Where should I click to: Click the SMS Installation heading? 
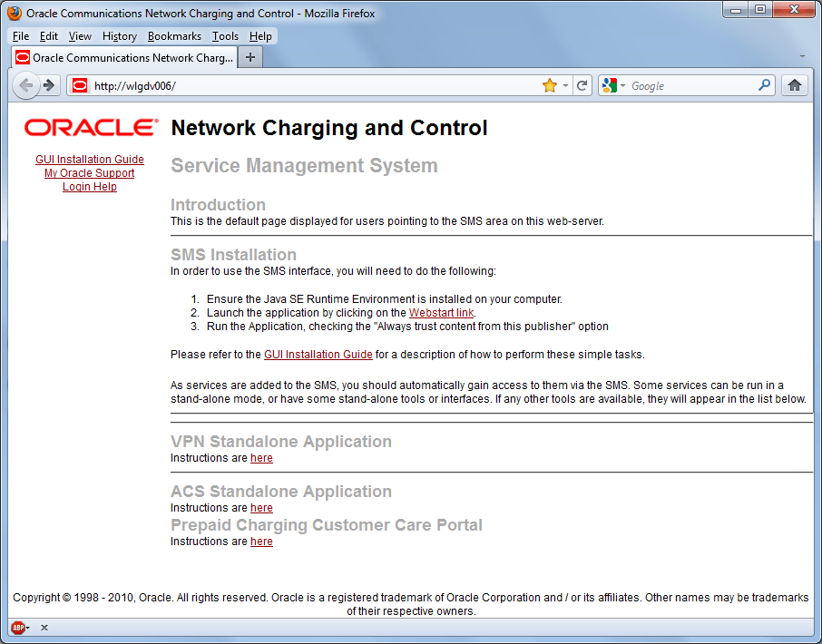[233, 254]
